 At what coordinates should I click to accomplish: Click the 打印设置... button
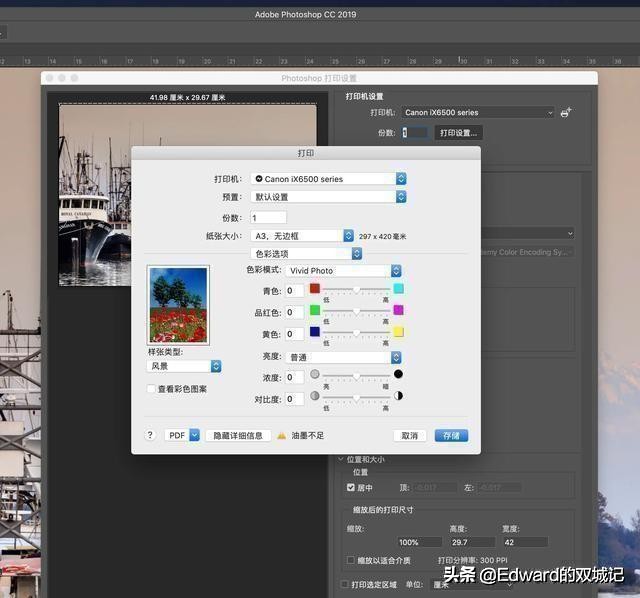pyautogui.click(x=458, y=133)
